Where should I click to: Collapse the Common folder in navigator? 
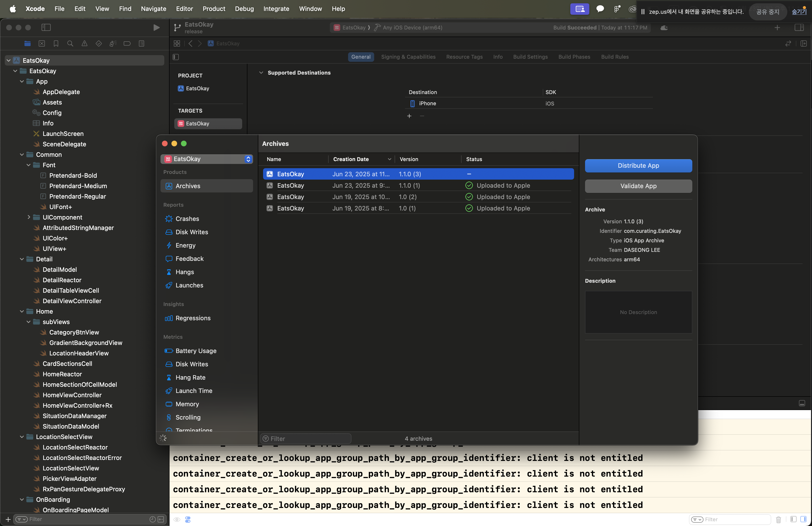click(x=22, y=155)
